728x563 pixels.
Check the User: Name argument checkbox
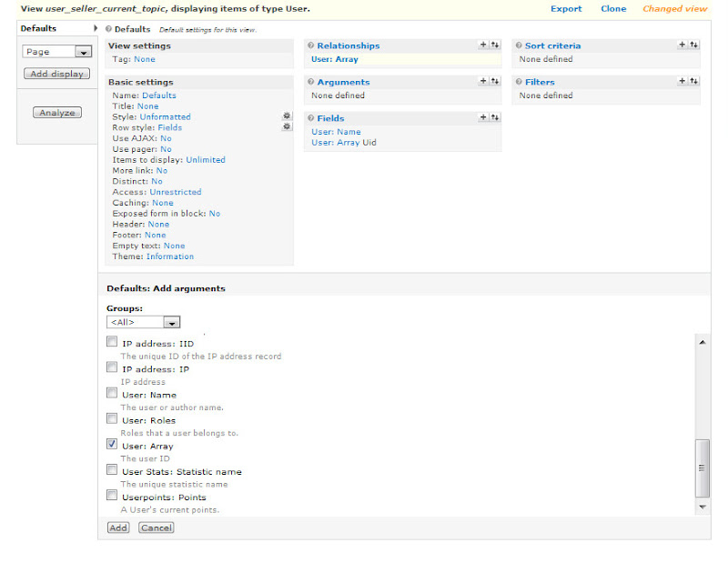111,393
